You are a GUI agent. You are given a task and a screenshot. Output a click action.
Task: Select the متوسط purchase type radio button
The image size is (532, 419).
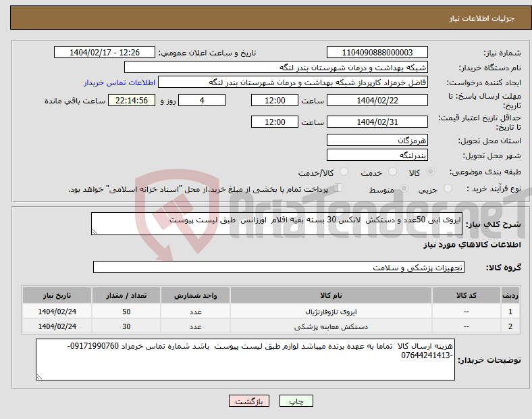point(404,188)
